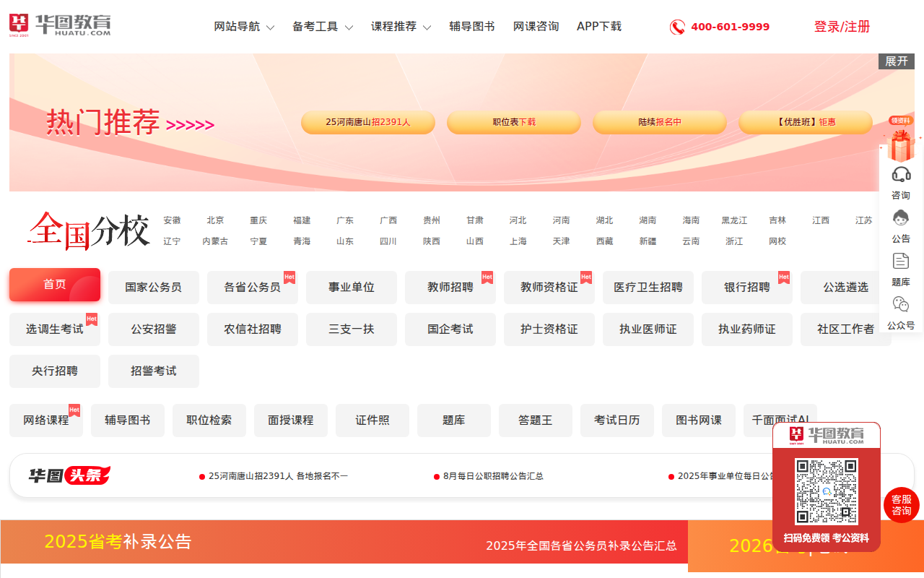Select the 广东 branch link
The height and width of the screenshot is (578, 924).
[x=345, y=220]
